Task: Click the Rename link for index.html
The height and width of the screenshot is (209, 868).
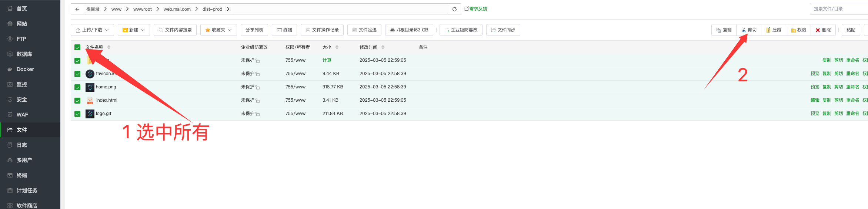Action: [x=852, y=100]
